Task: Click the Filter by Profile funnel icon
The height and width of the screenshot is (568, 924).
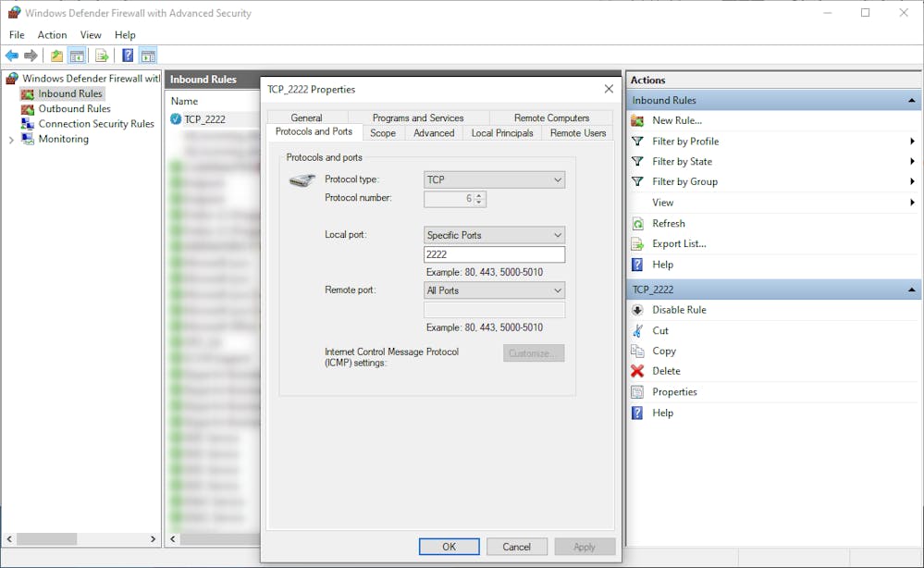Action: pos(637,142)
